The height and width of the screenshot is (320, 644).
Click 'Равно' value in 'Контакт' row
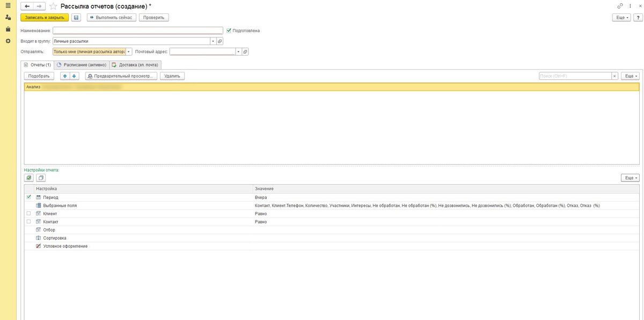(261, 221)
